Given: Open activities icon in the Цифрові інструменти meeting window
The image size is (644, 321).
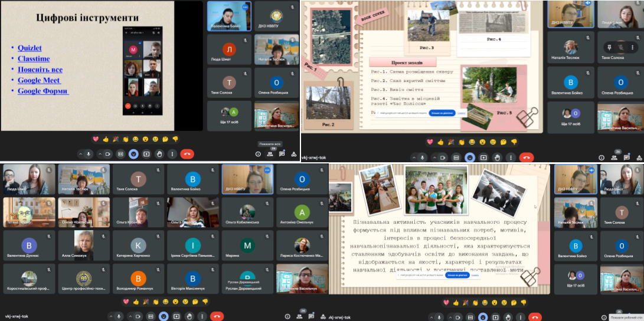Looking at the screenshot, I should (x=294, y=153).
